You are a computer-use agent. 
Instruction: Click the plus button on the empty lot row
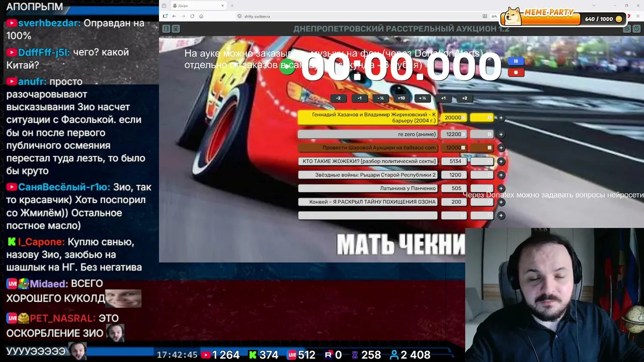tap(501, 215)
